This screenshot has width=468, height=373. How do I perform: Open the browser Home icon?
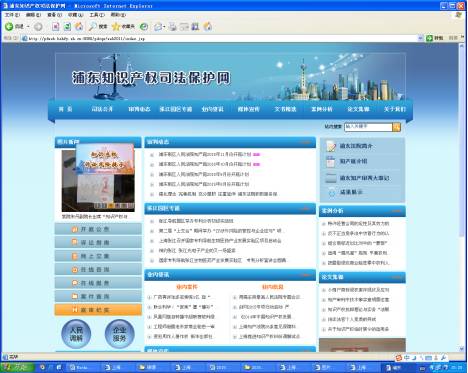pos(79,26)
